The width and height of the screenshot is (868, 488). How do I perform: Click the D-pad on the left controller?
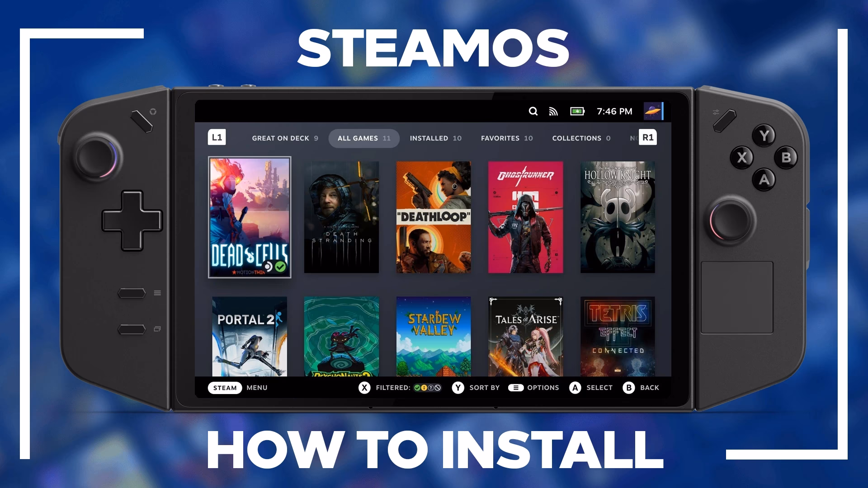tap(132, 221)
